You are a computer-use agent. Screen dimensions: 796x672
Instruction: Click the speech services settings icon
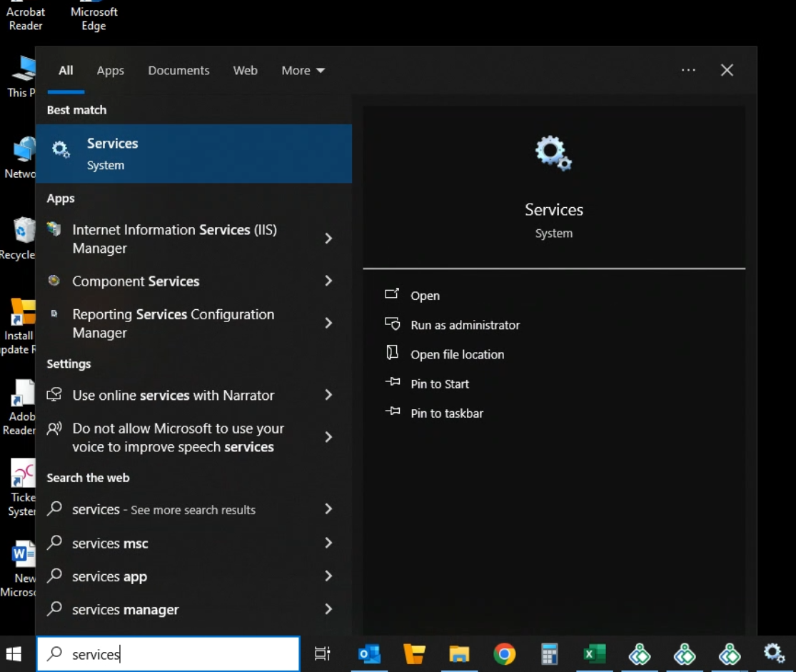[54, 428]
